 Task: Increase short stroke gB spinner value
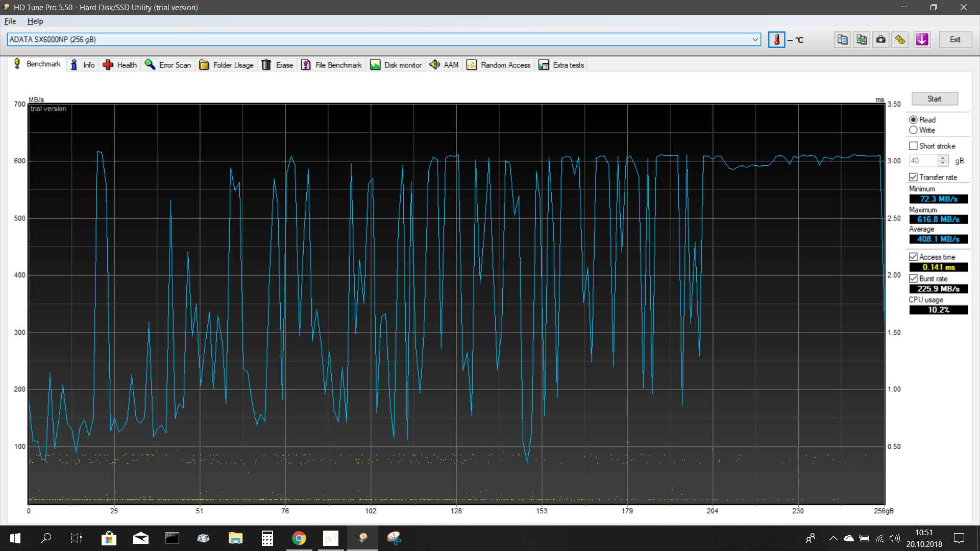943,158
